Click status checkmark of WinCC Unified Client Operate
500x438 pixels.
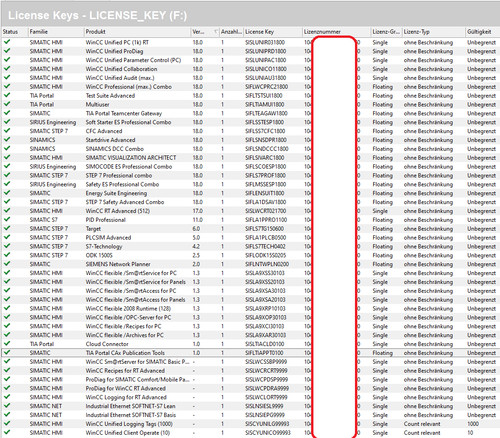pyautogui.click(x=7, y=432)
